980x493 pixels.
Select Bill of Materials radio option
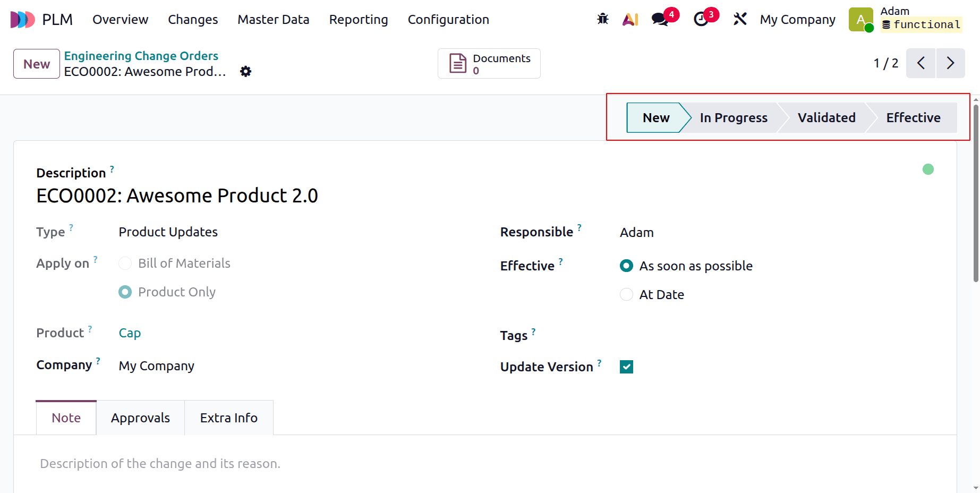click(125, 263)
